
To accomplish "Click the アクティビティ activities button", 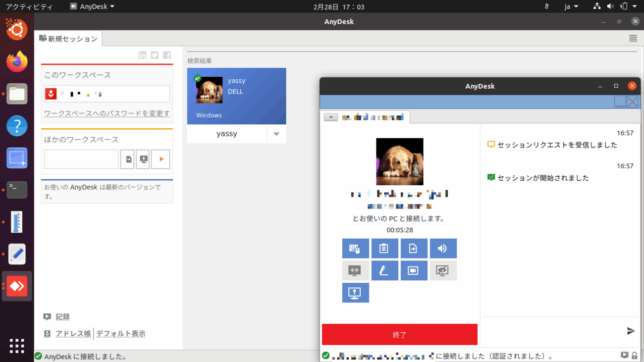I will (x=29, y=6).
